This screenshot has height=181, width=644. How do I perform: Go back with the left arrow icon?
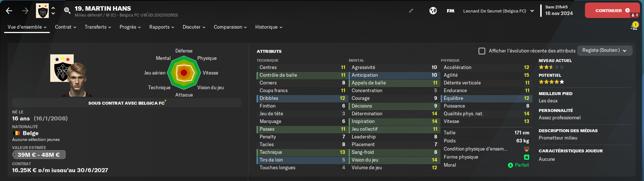(9, 11)
